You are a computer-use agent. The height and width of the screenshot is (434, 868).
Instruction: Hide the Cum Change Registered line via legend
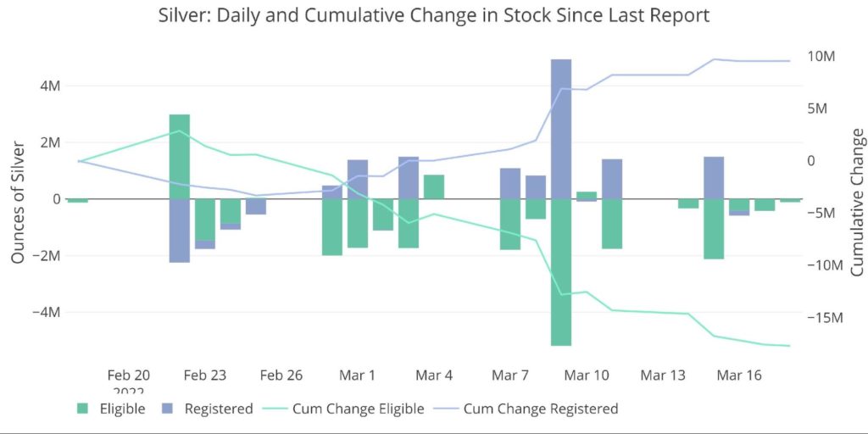coord(540,409)
